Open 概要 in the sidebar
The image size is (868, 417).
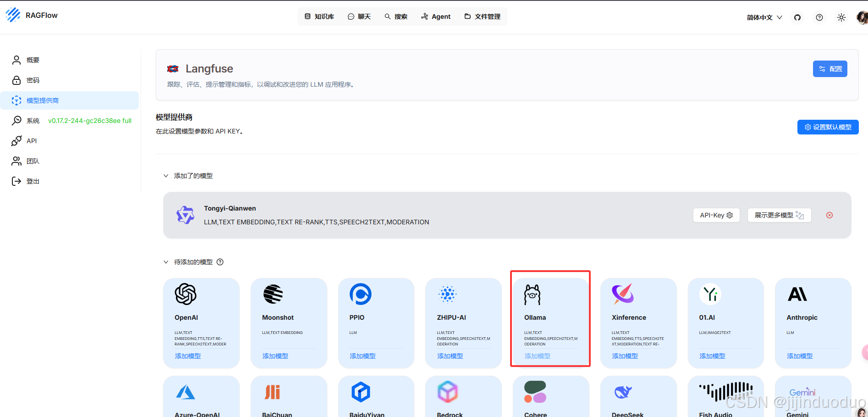70,60
